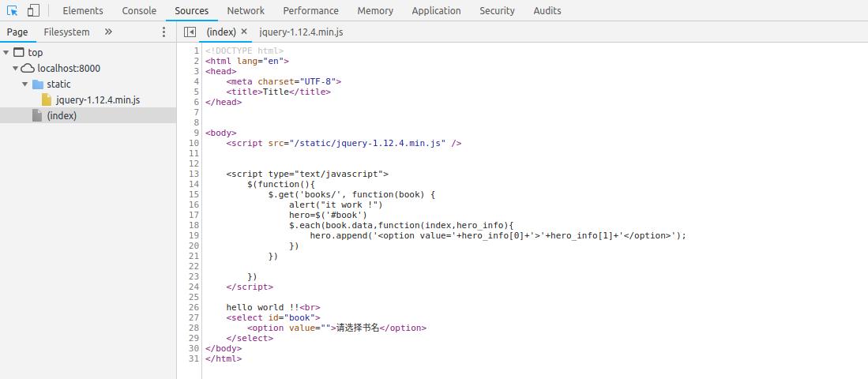Select the static folder in tree

coord(58,84)
